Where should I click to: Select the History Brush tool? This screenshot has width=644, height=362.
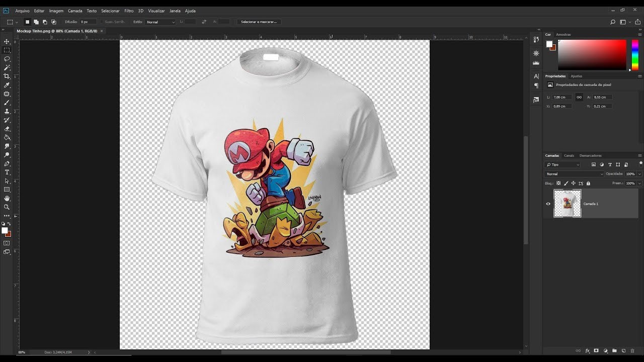[7, 120]
